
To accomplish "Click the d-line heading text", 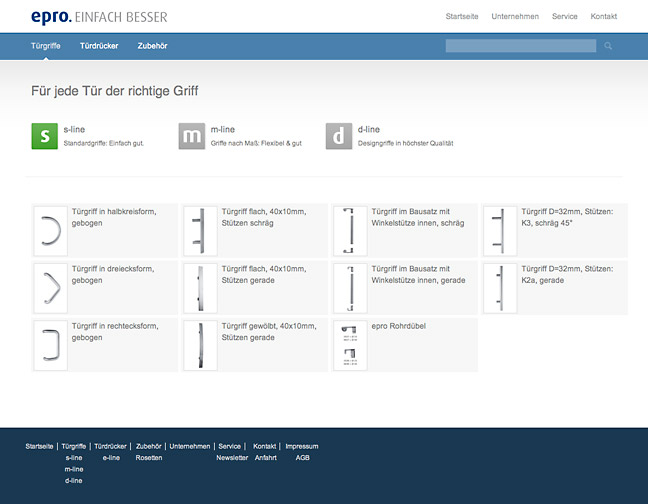I will pos(369,129).
